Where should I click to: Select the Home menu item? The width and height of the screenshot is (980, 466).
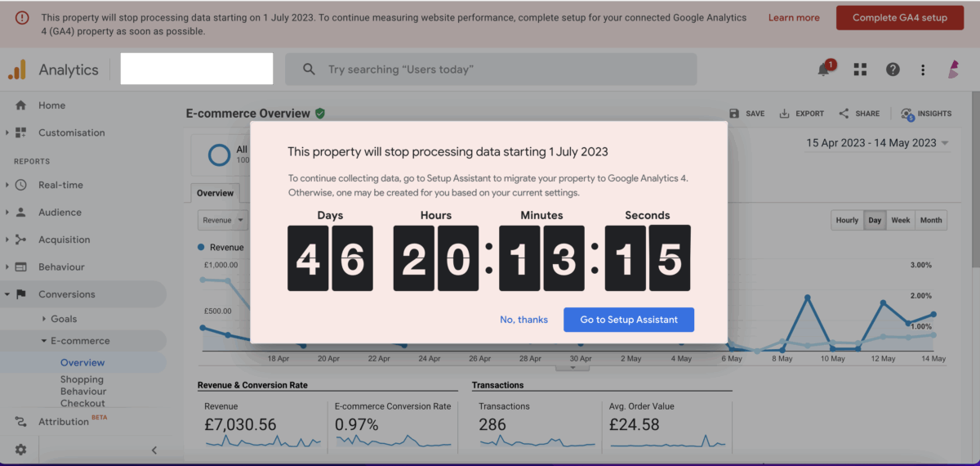tap(51, 105)
